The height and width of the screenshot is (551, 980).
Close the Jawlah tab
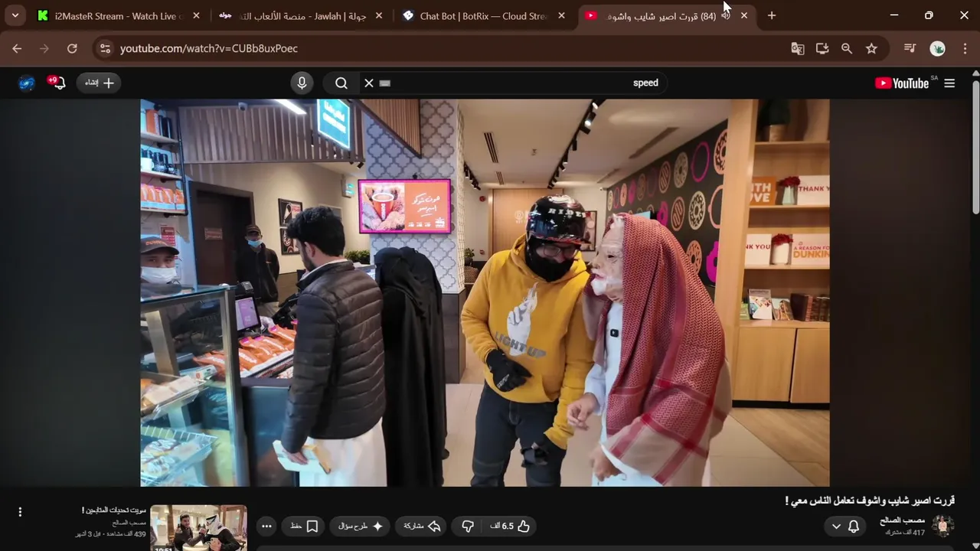click(x=379, y=15)
